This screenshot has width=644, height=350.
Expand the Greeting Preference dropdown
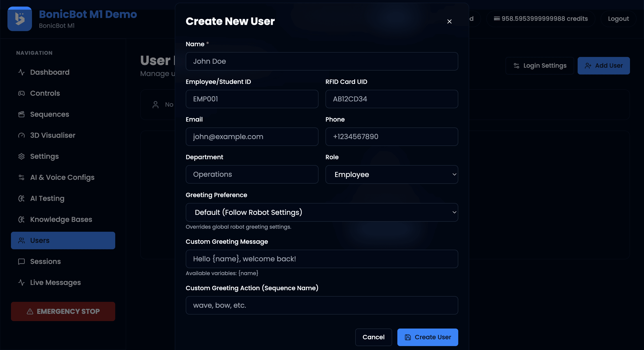[322, 212]
